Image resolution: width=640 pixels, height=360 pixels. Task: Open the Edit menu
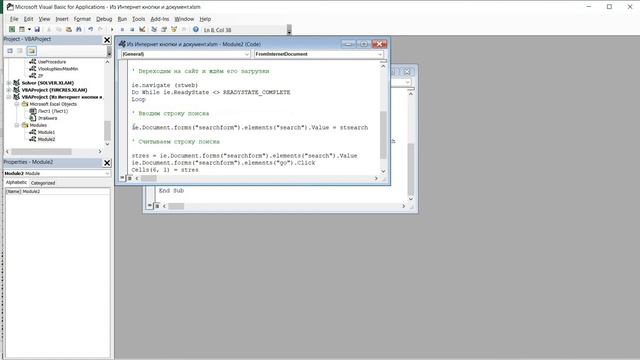[28, 19]
